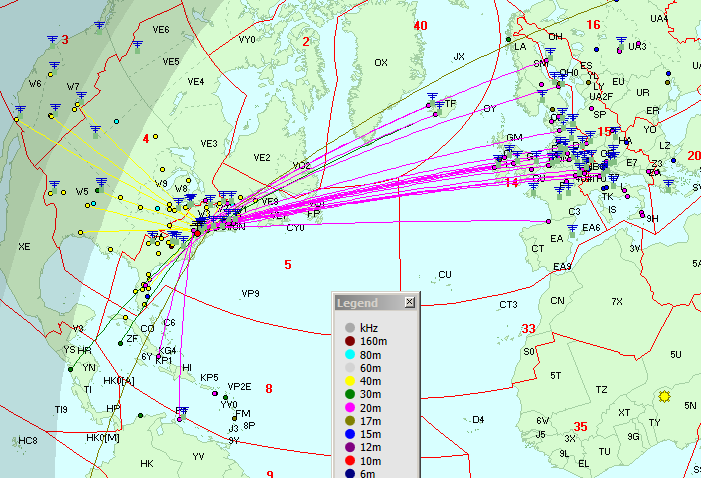Click the magenta spot on KP1
Screen dimensions: 701x478
pyautogui.click(x=158, y=356)
